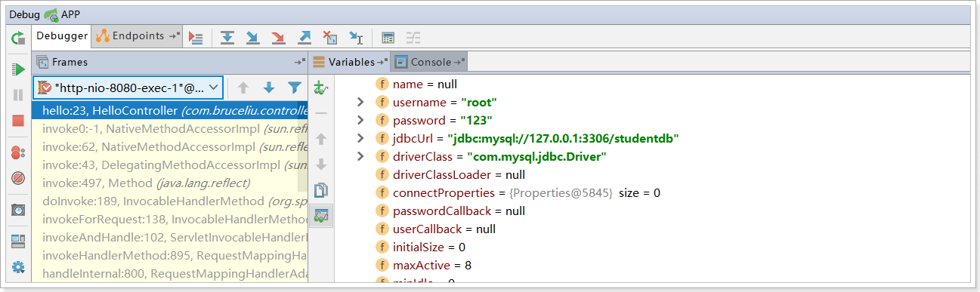Viewport: 980px width, 292px height.
Task: Select frame invoke:497, Method
Action: tap(170, 183)
